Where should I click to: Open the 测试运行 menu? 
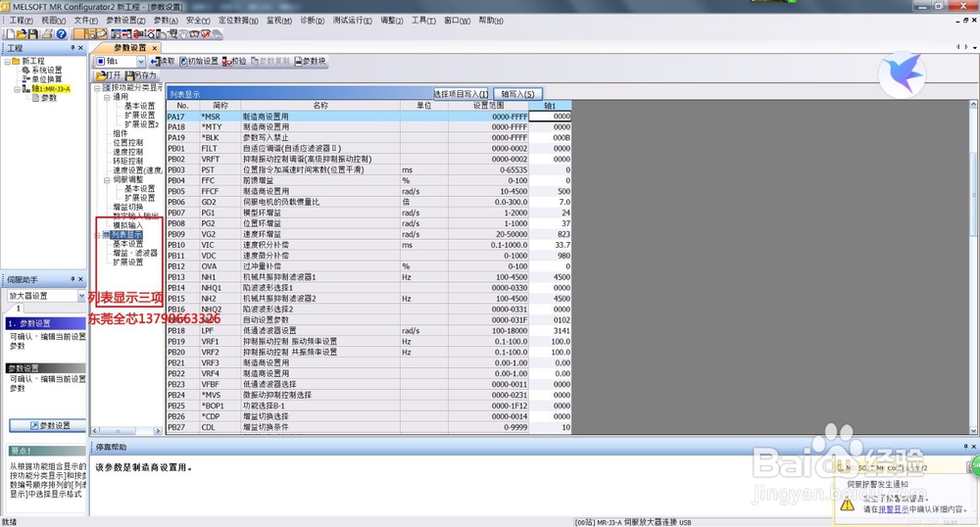352,21
